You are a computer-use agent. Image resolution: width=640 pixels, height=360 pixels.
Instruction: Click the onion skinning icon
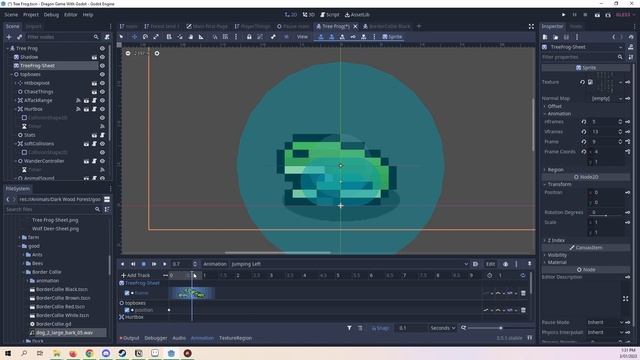[x=506, y=264]
